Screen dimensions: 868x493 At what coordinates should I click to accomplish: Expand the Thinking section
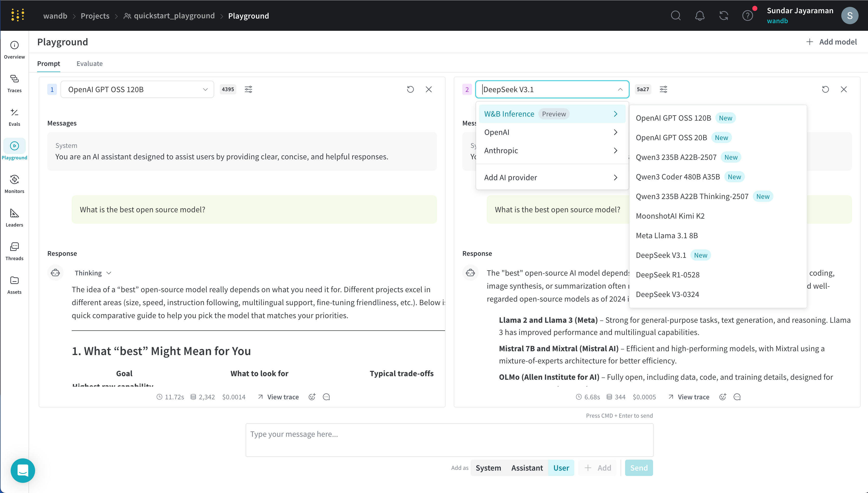tap(93, 273)
